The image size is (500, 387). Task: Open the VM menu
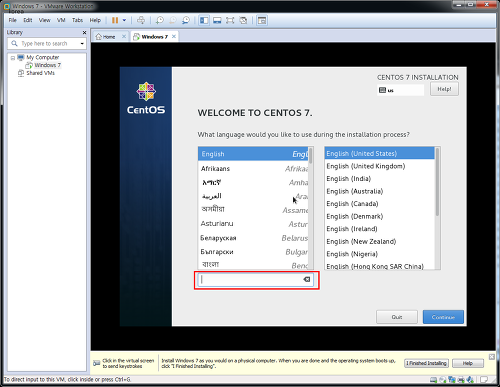[61, 20]
